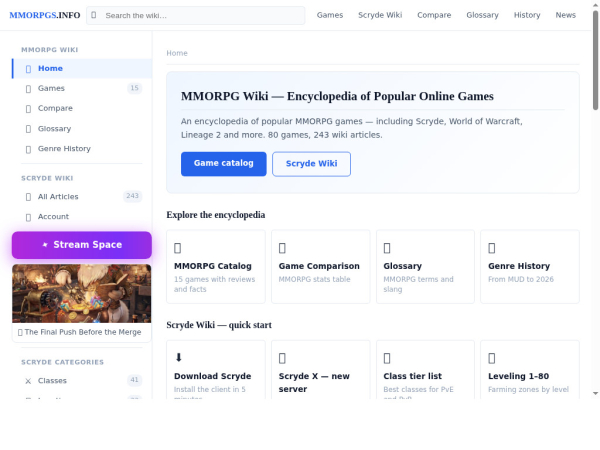
Task: Click the star icon on Stream Space
Action: [x=45, y=245]
